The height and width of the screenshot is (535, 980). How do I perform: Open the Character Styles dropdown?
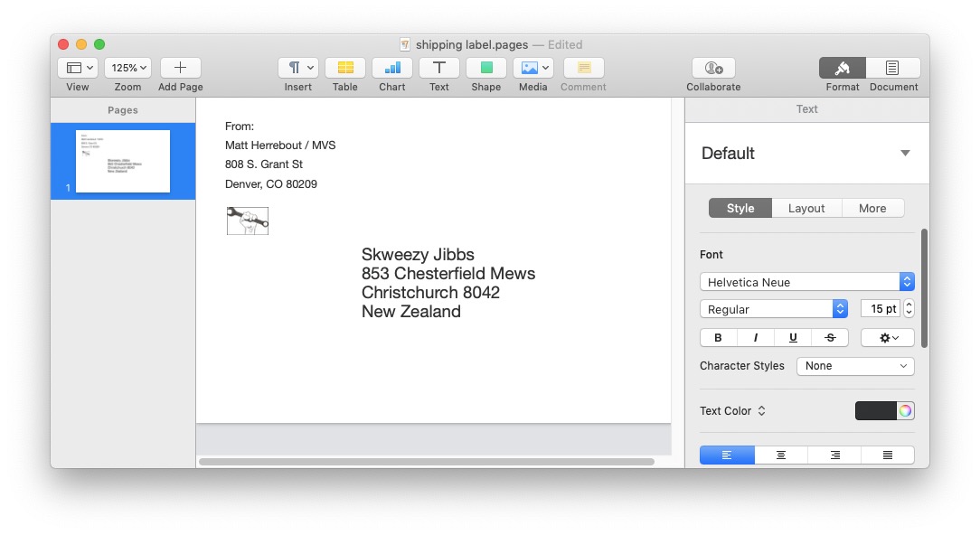(854, 366)
